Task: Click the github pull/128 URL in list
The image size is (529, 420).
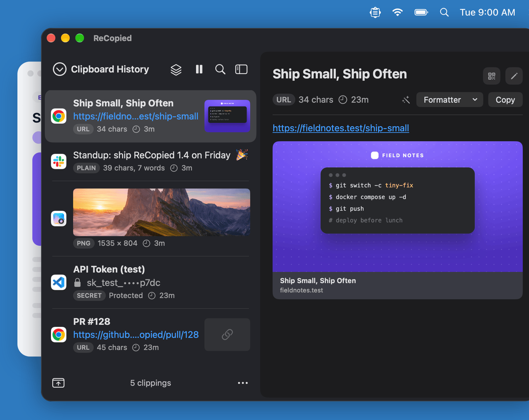Action: click(x=136, y=334)
